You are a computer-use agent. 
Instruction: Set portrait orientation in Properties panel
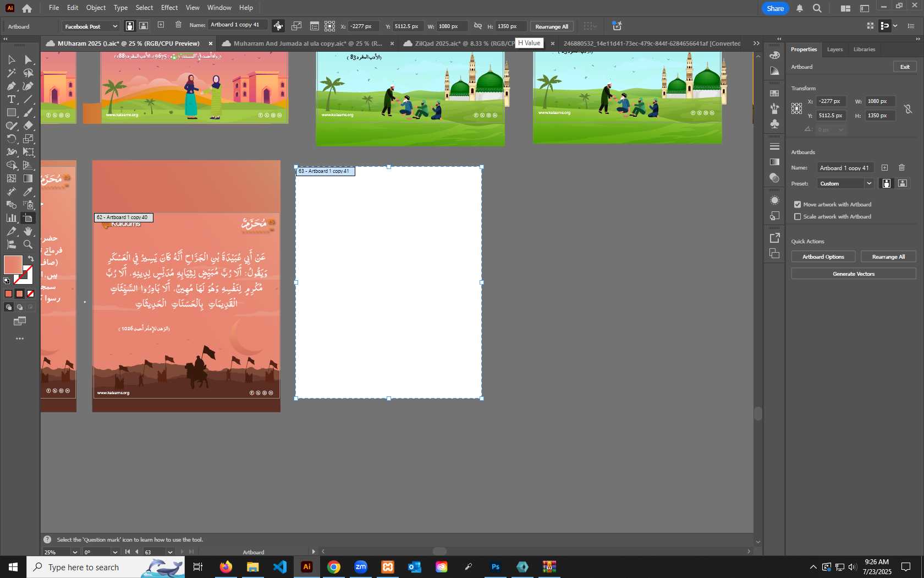(887, 183)
